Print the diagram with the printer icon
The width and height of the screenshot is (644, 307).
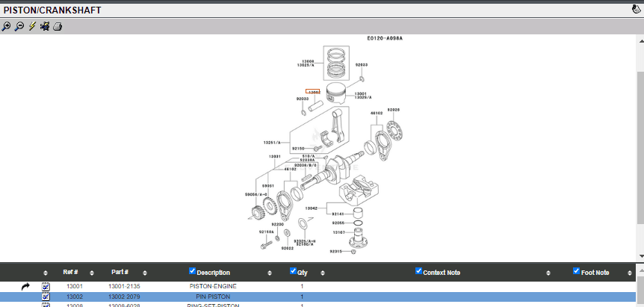pyautogui.click(x=58, y=26)
